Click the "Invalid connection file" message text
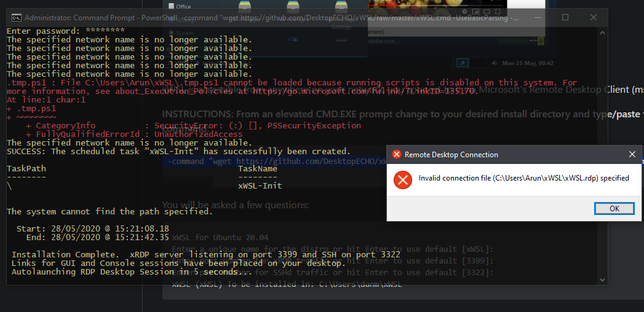 [x=523, y=178]
